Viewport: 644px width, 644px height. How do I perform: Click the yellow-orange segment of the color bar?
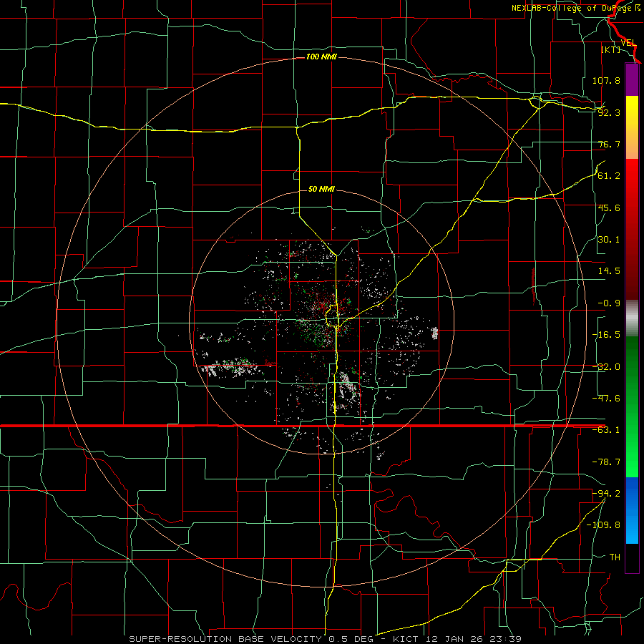632,127
